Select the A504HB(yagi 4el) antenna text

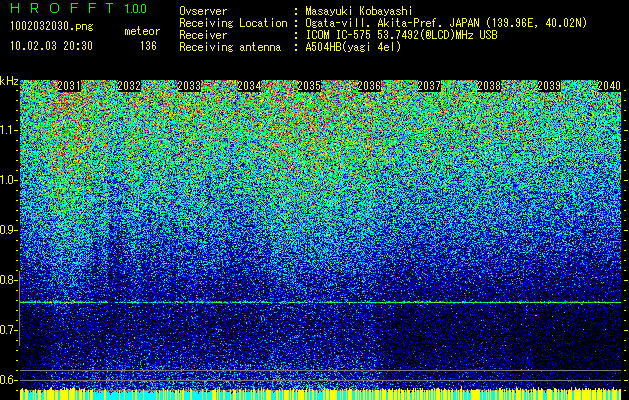point(353,47)
